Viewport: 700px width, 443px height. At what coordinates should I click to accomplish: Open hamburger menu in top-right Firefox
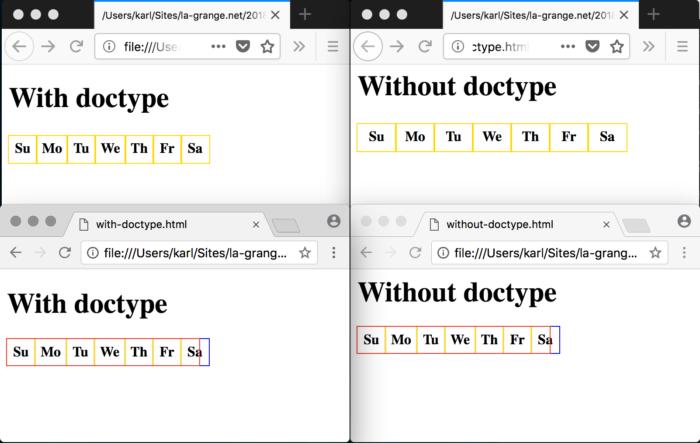pos(682,46)
